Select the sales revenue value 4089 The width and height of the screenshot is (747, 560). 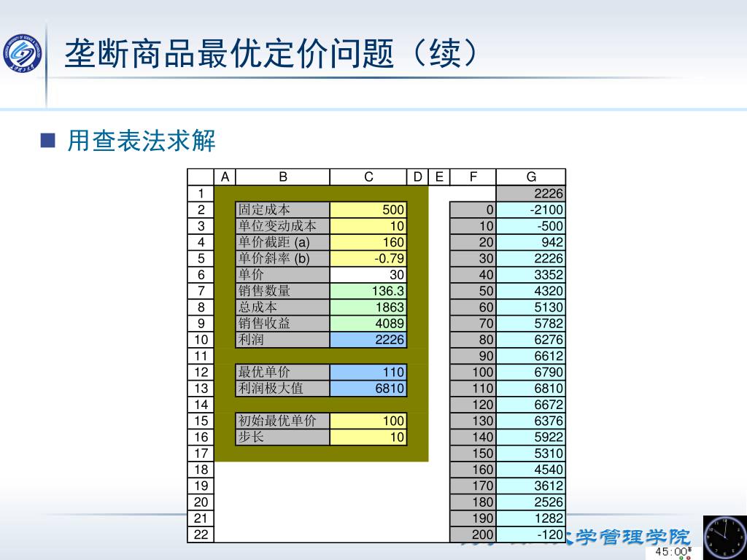368,323
